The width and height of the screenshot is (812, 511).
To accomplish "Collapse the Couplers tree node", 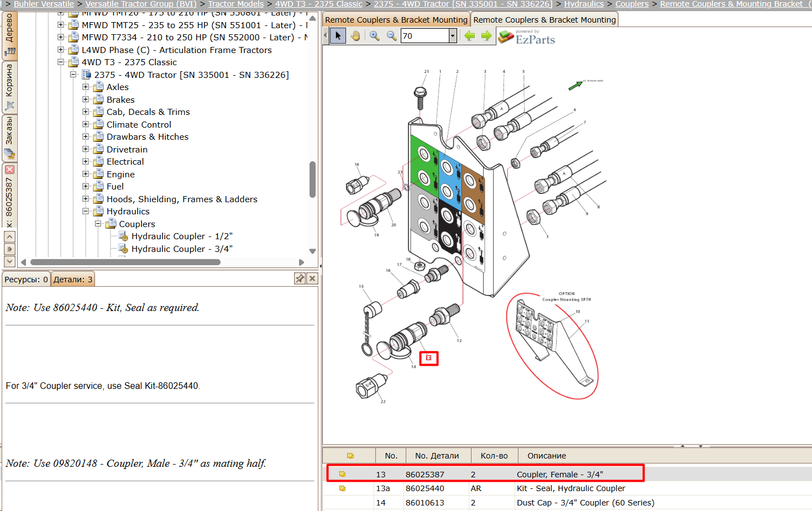I will coord(98,224).
